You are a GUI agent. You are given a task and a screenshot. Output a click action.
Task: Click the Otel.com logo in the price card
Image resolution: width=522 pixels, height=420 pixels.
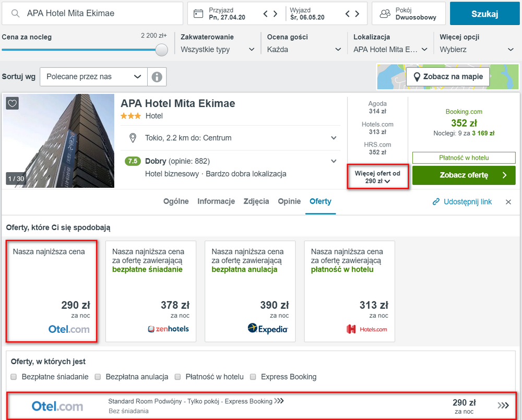point(69,329)
